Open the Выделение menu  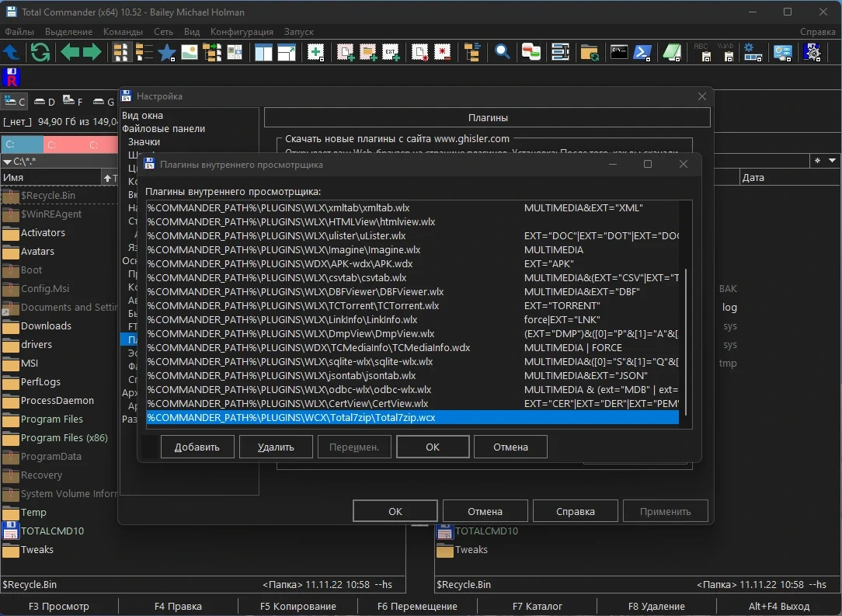[x=68, y=32]
